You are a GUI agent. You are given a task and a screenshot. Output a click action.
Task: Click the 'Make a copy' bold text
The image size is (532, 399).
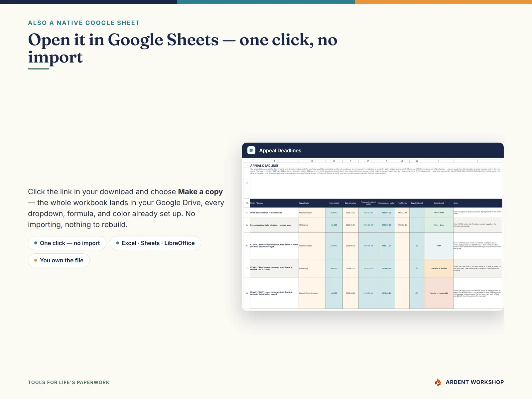coord(200,192)
